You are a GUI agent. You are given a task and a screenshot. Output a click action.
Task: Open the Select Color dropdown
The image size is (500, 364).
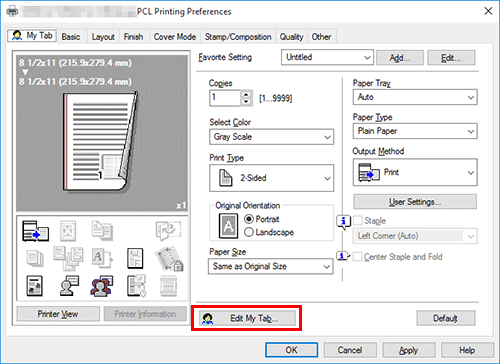tap(271, 137)
